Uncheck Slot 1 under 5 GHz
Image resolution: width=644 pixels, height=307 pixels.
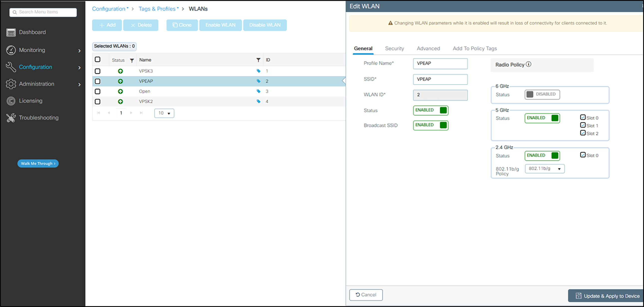pyautogui.click(x=583, y=125)
